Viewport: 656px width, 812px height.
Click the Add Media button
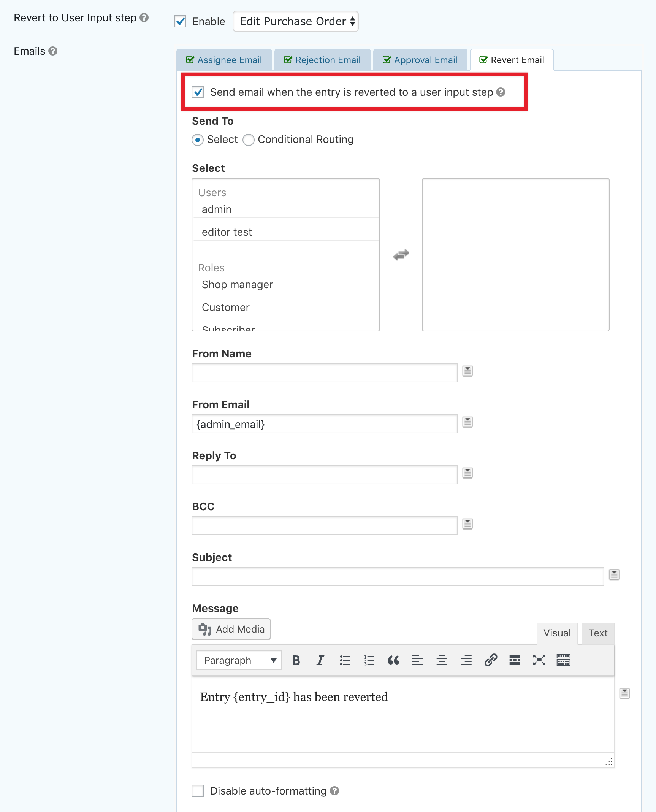231,629
